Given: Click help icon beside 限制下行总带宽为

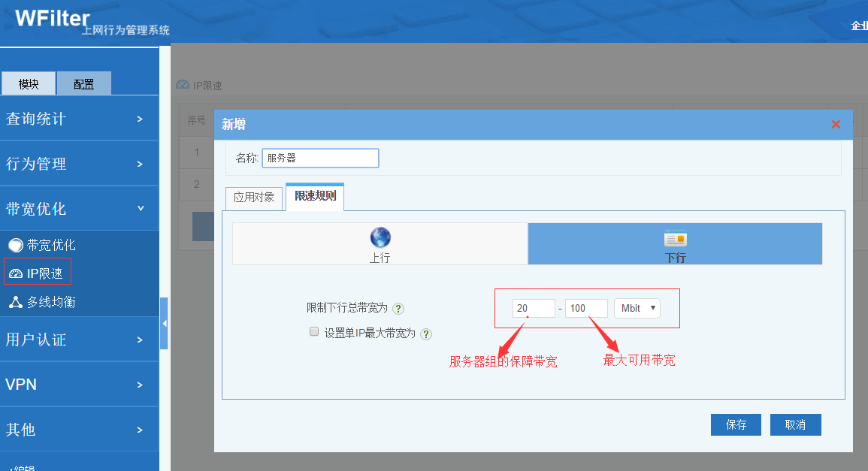Looking at the screenshot, I should 398,309.
